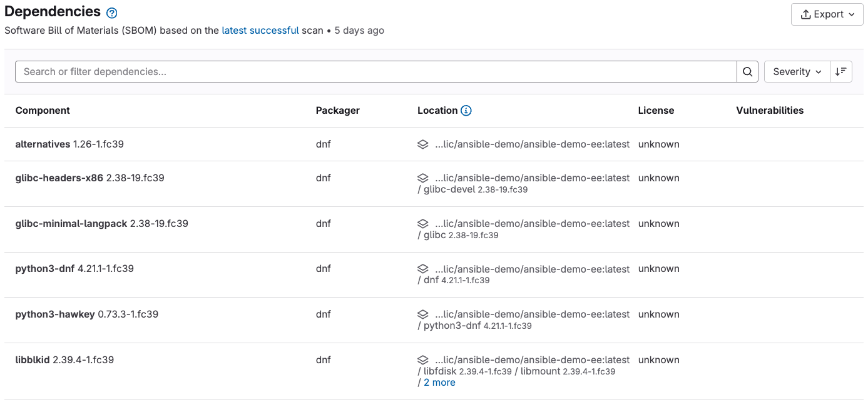Click the container icon on the glibc-headers-x86 row
The width and height of the screenshot is (868, 402).
(424, 178)
